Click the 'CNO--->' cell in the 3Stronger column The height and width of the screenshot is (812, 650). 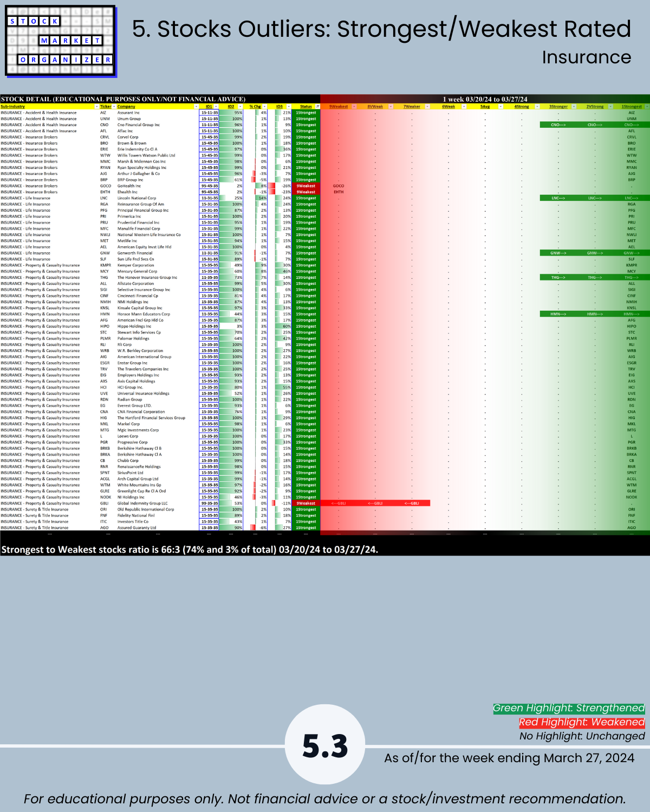(x=558, y=125)
